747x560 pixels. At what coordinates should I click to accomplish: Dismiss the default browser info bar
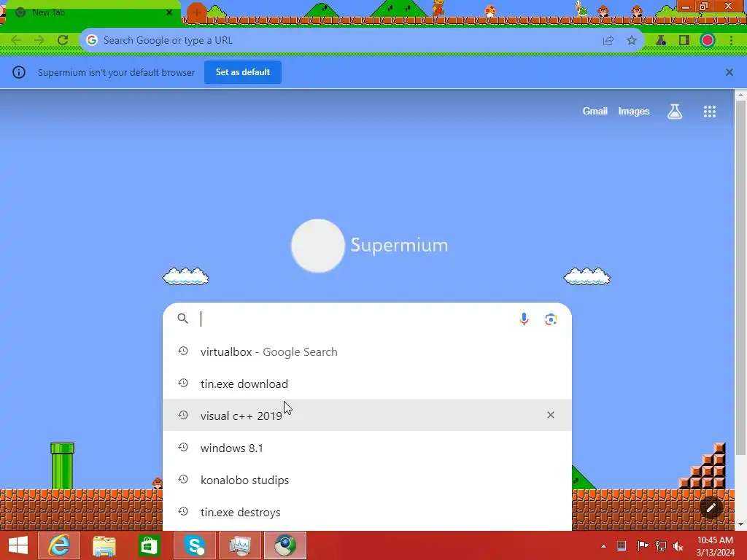(729, 72)
